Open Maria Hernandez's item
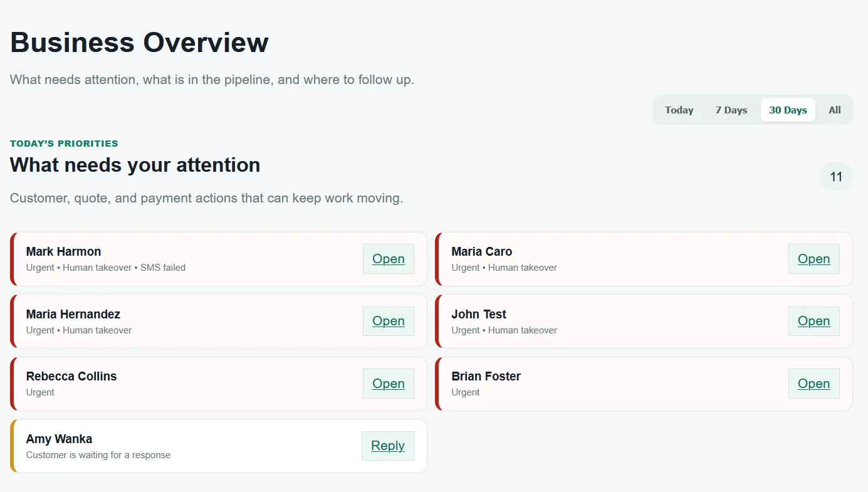Viewport: 868px width, 492px height. [x=389, y=321]
